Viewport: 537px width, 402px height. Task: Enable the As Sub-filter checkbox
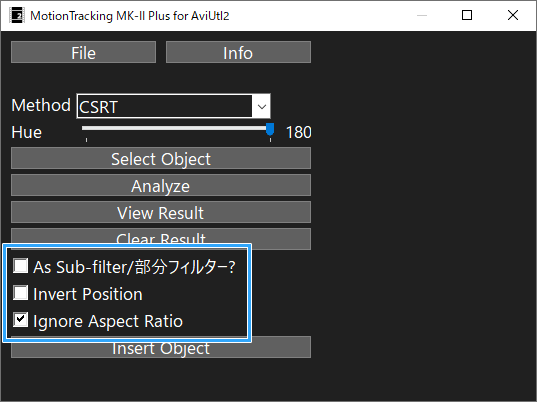point(21,266)
